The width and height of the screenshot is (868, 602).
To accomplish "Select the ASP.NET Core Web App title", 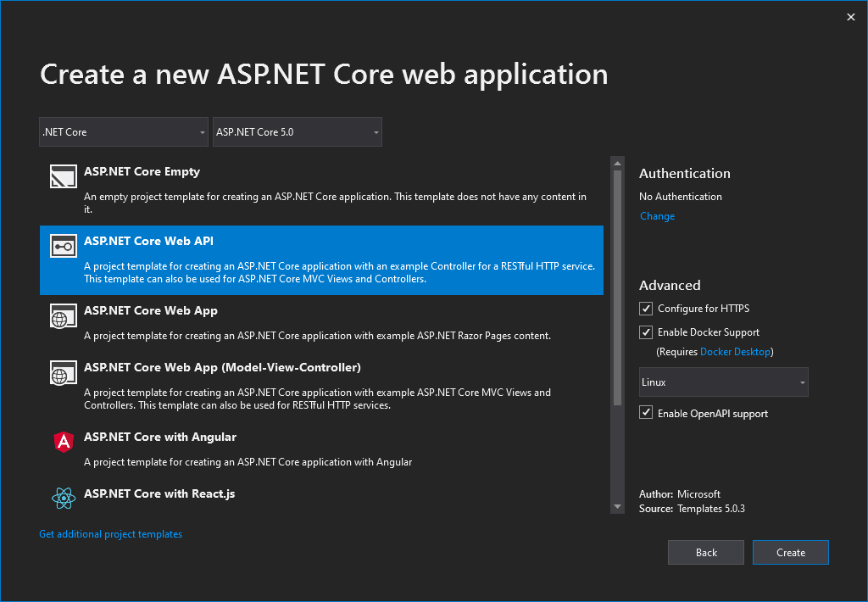I will tap(151, 310).
